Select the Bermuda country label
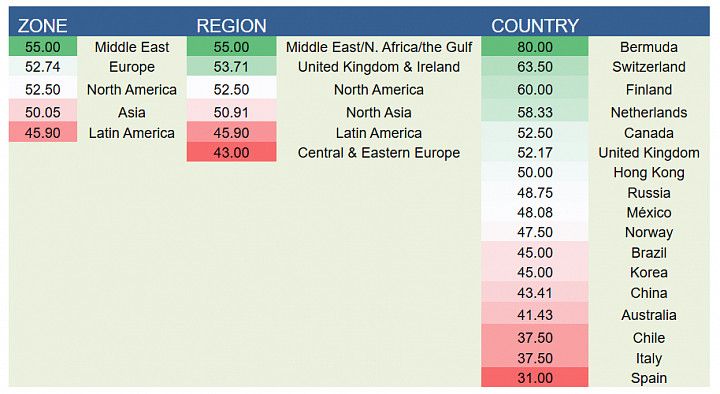 click(x=648, y=47)
